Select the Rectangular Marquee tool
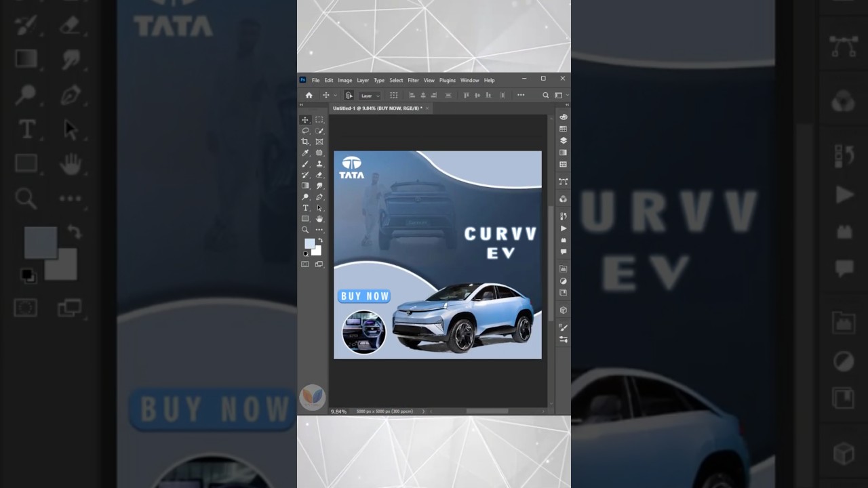 [x=319, y=120]
